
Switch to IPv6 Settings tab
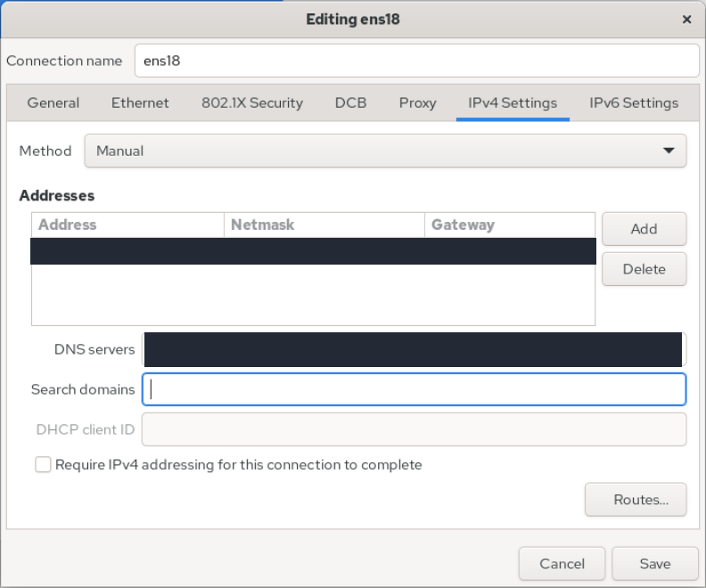pyautogui.click(x=634, y=103)
